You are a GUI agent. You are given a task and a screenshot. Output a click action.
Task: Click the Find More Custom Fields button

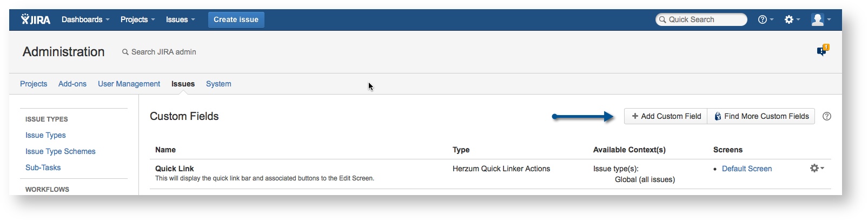pos(761,116)
